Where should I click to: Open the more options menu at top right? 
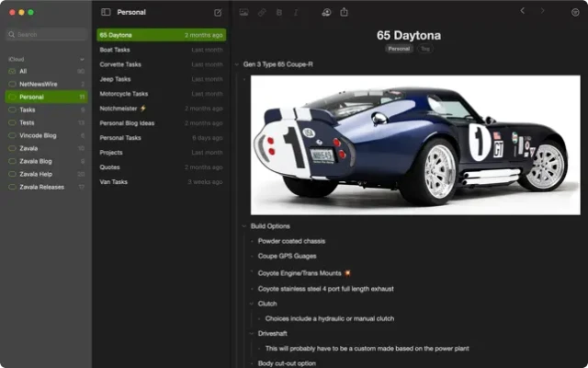[x=575, y=13]
